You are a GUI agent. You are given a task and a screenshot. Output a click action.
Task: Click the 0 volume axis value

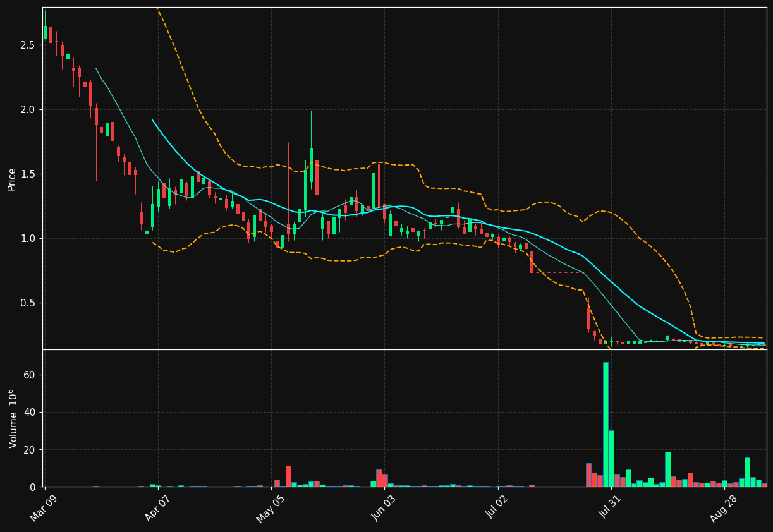(x=33, y=487)
